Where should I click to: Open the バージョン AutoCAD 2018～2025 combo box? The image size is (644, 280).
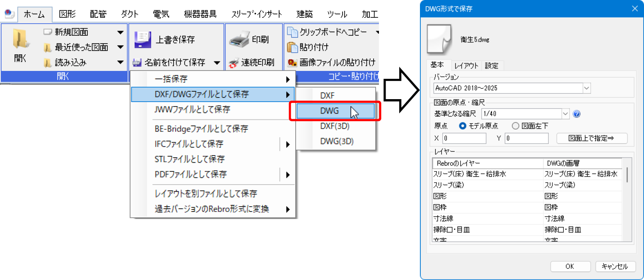[x=512, y=88]
